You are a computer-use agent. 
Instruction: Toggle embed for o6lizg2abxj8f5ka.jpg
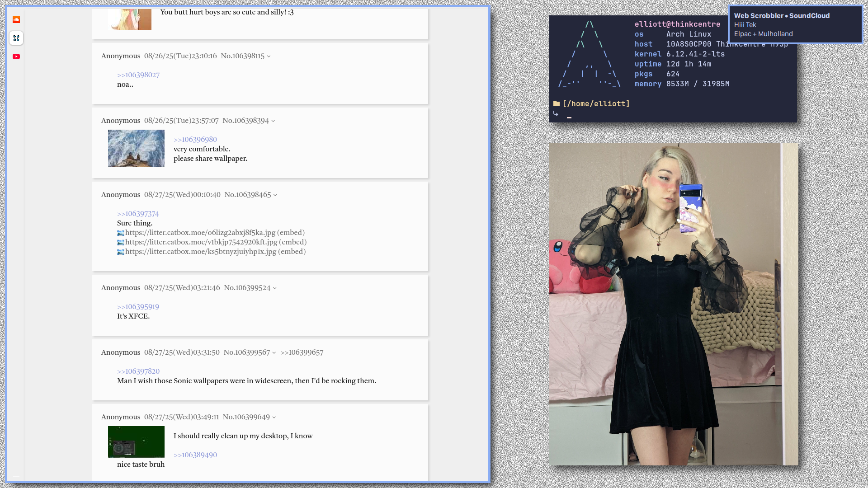tap(291, 233)
